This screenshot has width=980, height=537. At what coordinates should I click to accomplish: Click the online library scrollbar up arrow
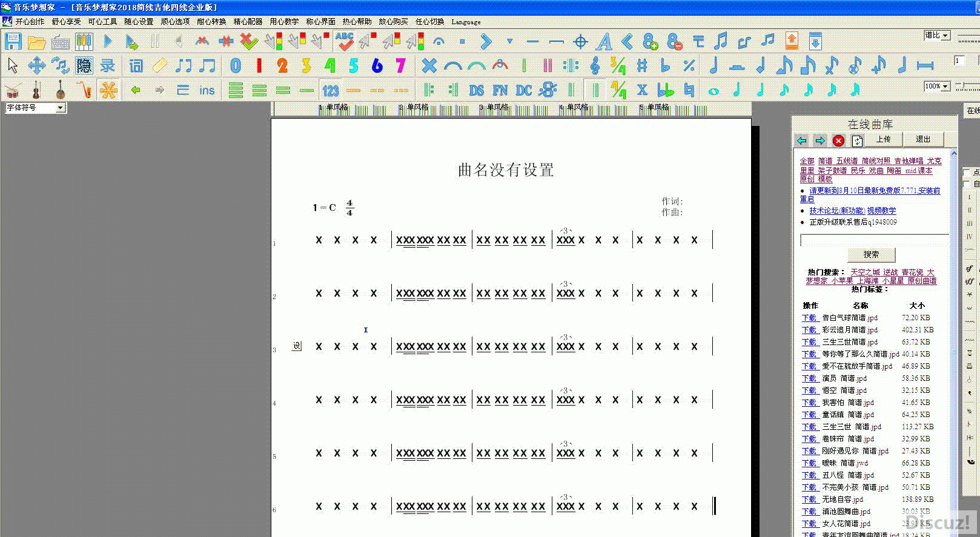pyautogui.click(x=953, y=154)
